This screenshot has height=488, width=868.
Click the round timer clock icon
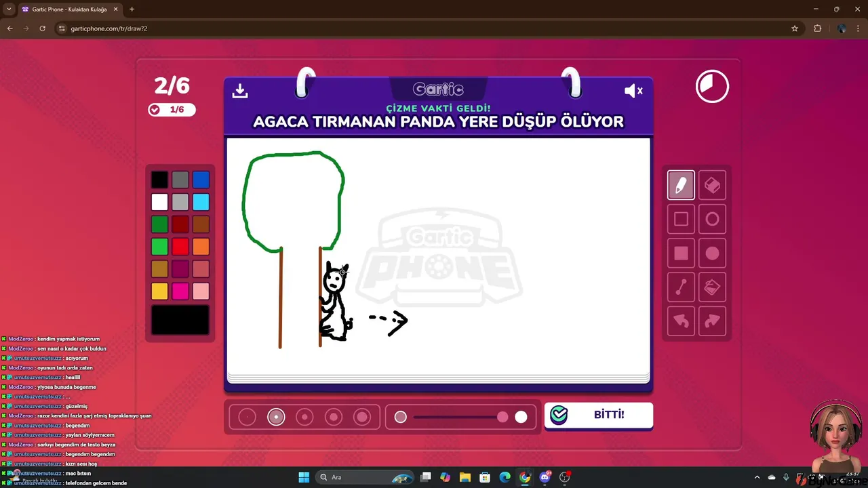(712, 87)
